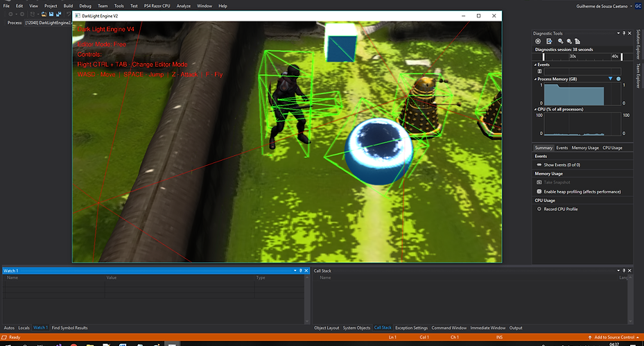Click the reset zoom view icon in Diagnostic Tools
Image resolution: width=644 pixels, height=346 pixels.
click(x=577, y=41)
